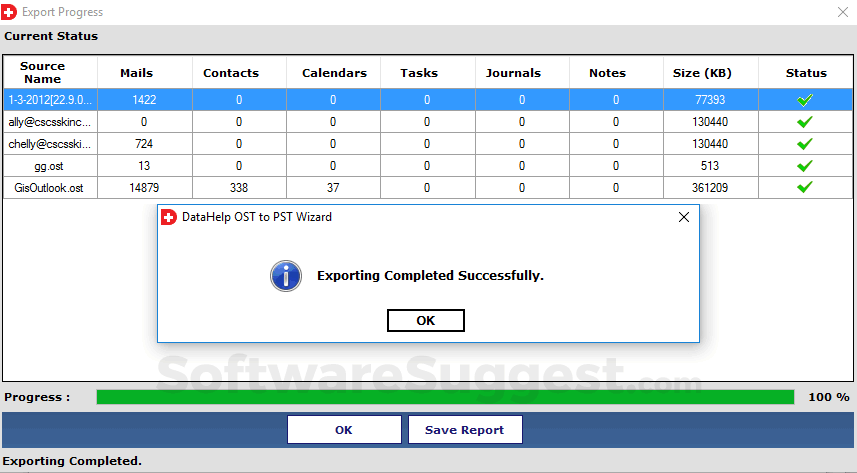Click calendars count 37
Viewport: 857px width, 473px height.
pos(333,188)
